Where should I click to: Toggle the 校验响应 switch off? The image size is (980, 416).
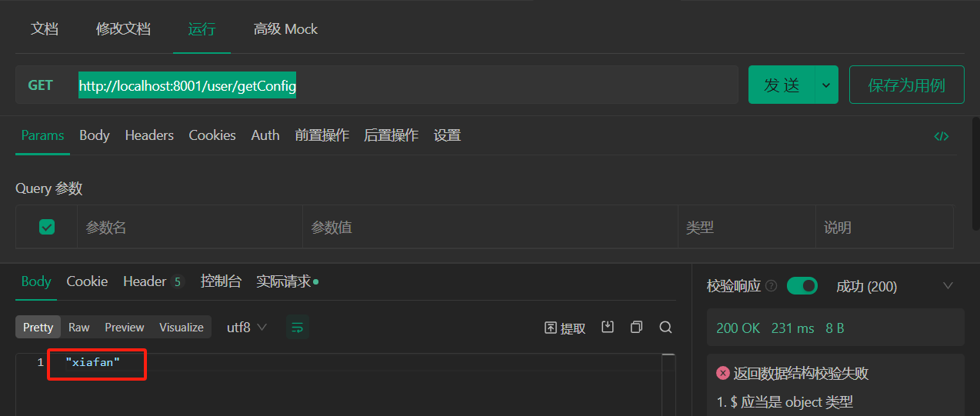[802, 286]
